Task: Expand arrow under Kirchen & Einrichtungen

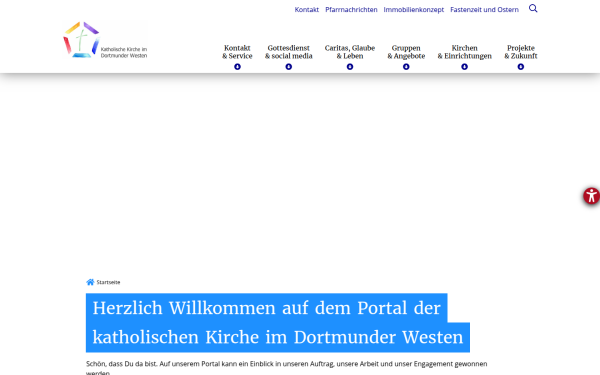Action: coord(465,67)
